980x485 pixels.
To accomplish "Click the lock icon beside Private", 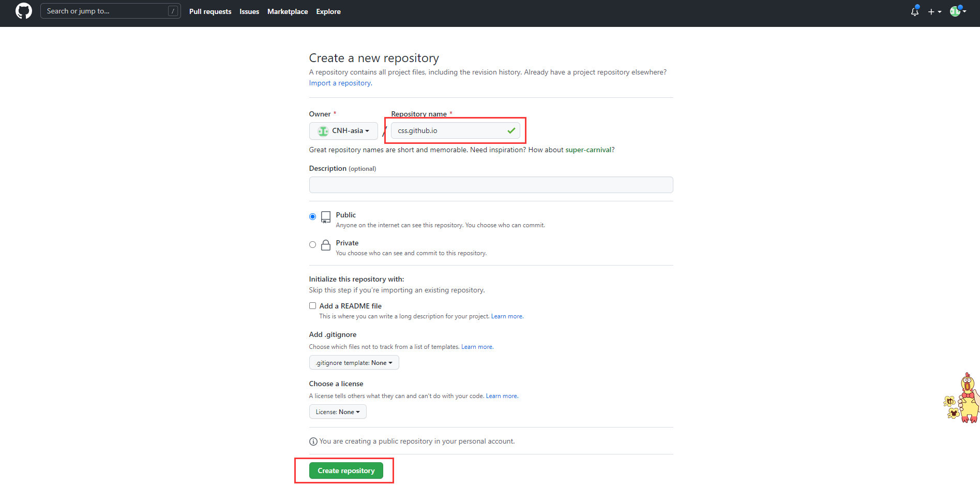I will [x=326, y=245].
